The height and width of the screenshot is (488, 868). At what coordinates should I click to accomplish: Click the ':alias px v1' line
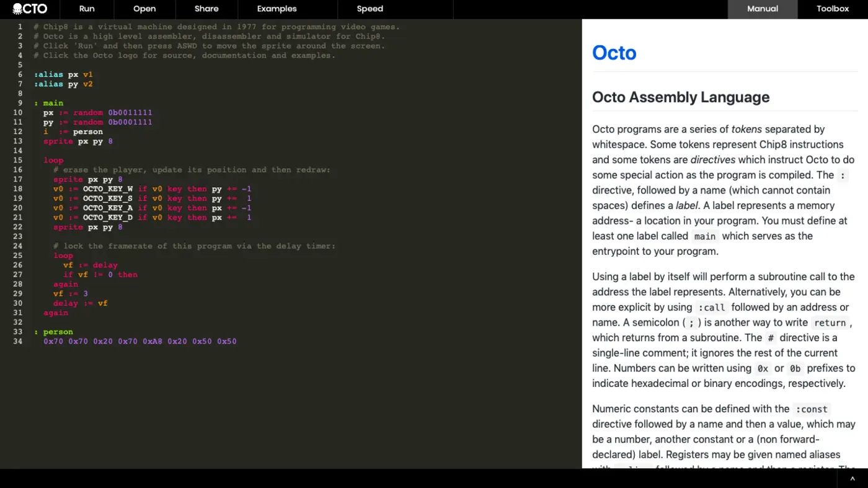[x=68, y=74]
